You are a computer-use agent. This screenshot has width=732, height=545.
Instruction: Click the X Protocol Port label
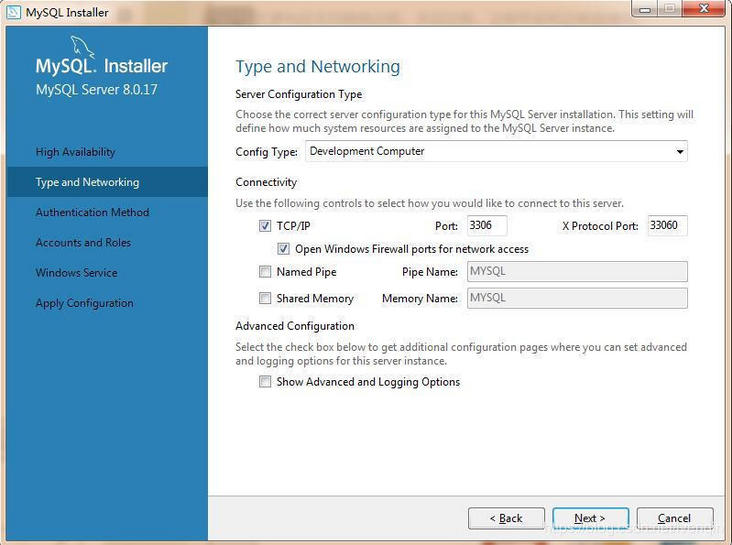(600, 226)
